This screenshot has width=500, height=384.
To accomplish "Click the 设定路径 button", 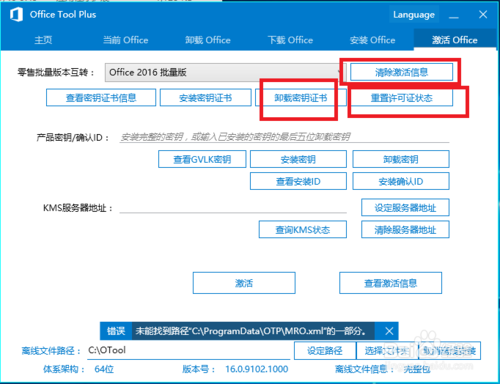I will 325,351.
